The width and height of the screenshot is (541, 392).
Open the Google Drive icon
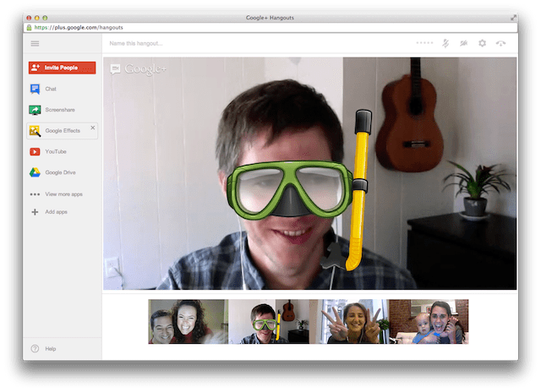pos(35,172)
